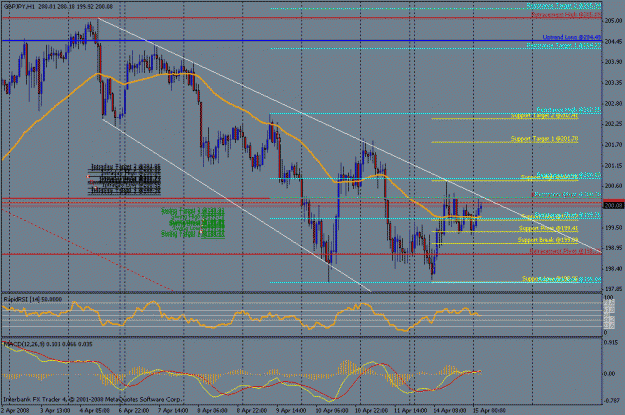625x415 pixels.
Task: Click the 7 Apr 14:00 time label
Action: 173,411
